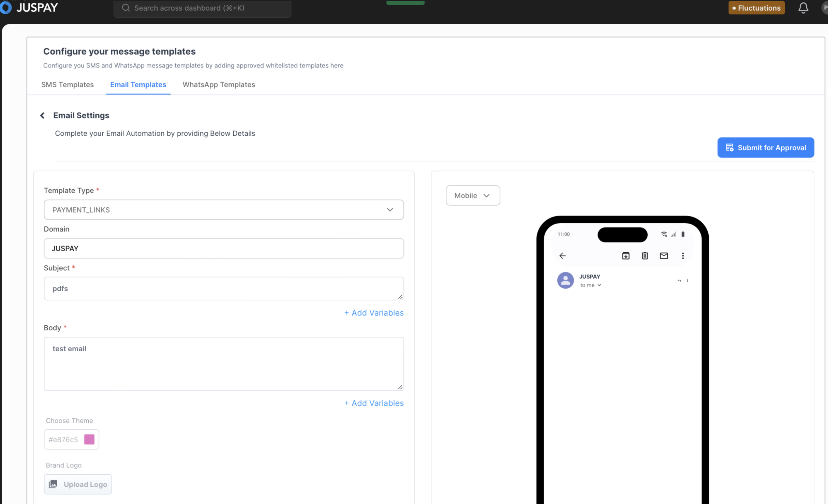Open the three-dot menu in the phone toolbar
This screenshot has width=828, height=504.
click(x=683, y=256)
